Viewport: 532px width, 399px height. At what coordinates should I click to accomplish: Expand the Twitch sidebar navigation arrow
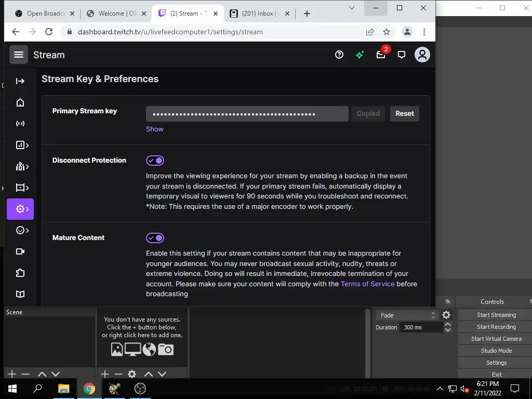(x=20, y=81)
